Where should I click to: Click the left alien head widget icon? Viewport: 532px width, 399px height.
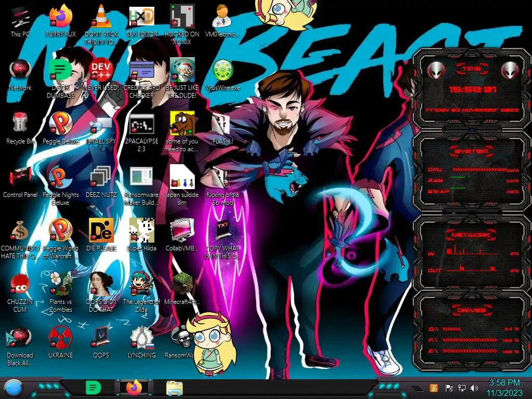click(436, 71)
